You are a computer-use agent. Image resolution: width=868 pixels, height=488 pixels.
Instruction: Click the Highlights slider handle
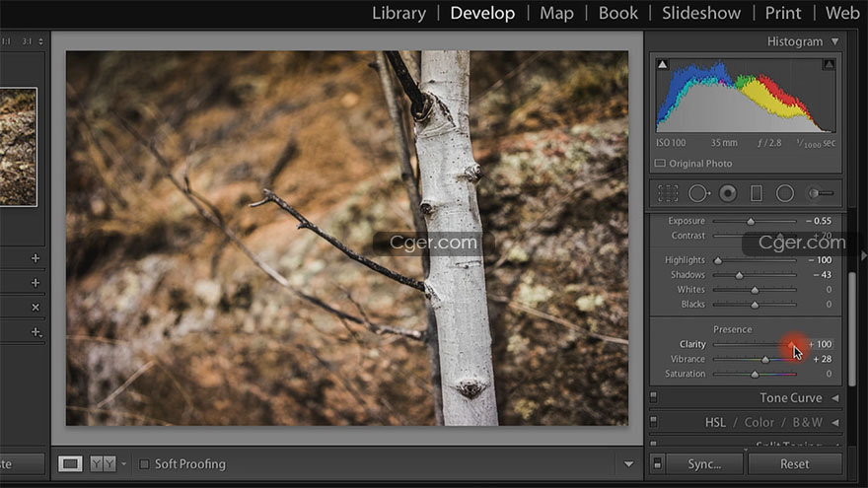[718, 260]
